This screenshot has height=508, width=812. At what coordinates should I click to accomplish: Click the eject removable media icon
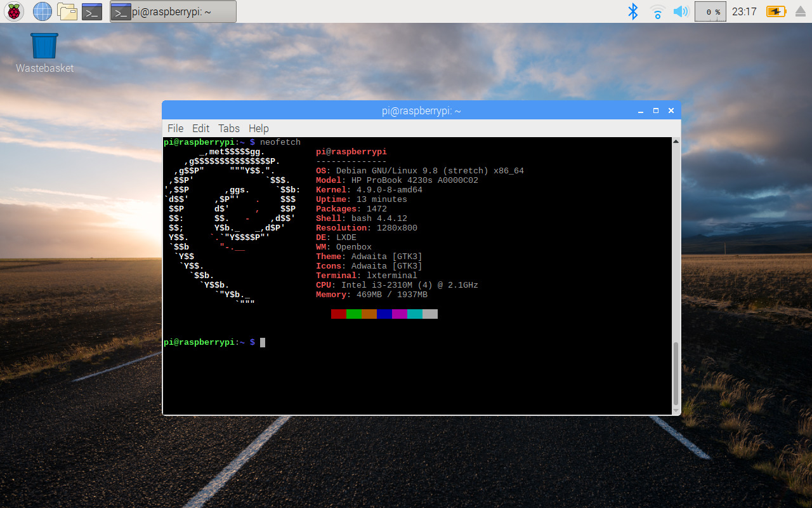(799, 11)
